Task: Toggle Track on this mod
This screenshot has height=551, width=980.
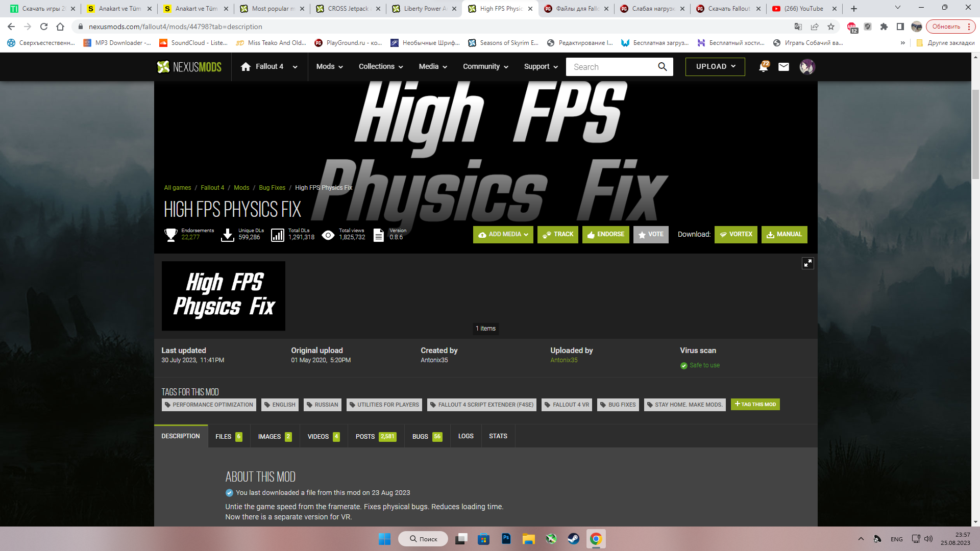Action: 557,235
